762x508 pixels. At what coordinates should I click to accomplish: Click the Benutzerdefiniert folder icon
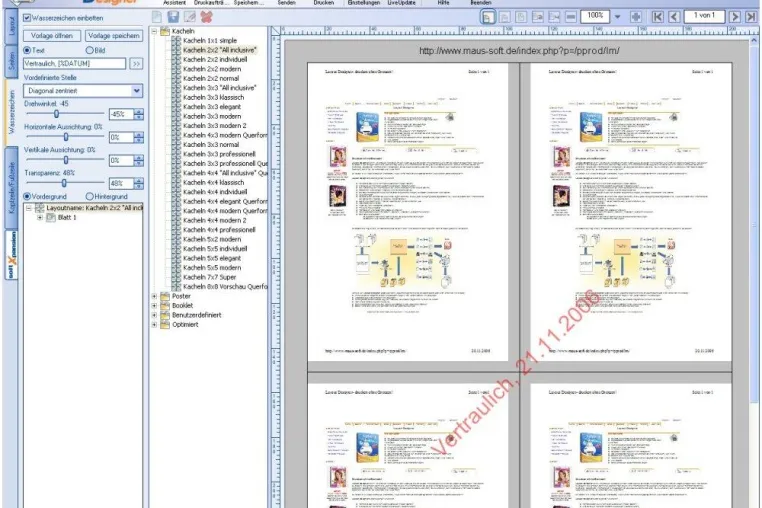point(165,315)
